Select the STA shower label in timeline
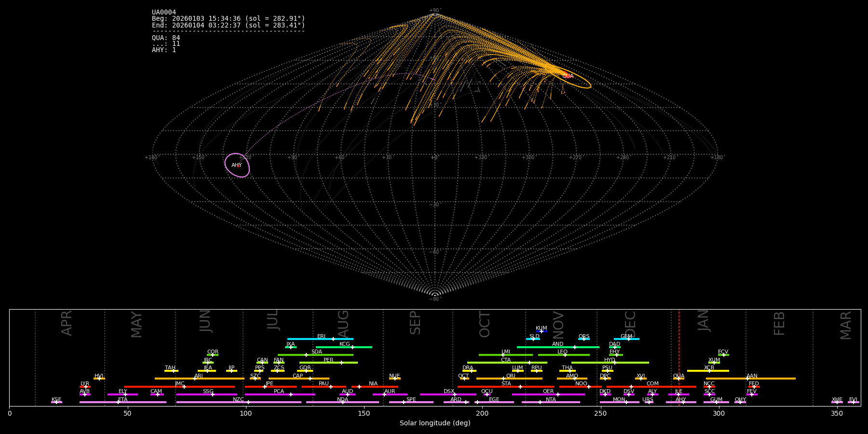 click(x=506, y=384)
